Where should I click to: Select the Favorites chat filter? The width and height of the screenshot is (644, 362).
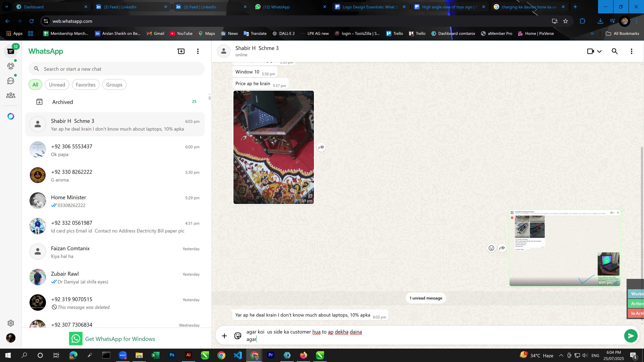86,85
